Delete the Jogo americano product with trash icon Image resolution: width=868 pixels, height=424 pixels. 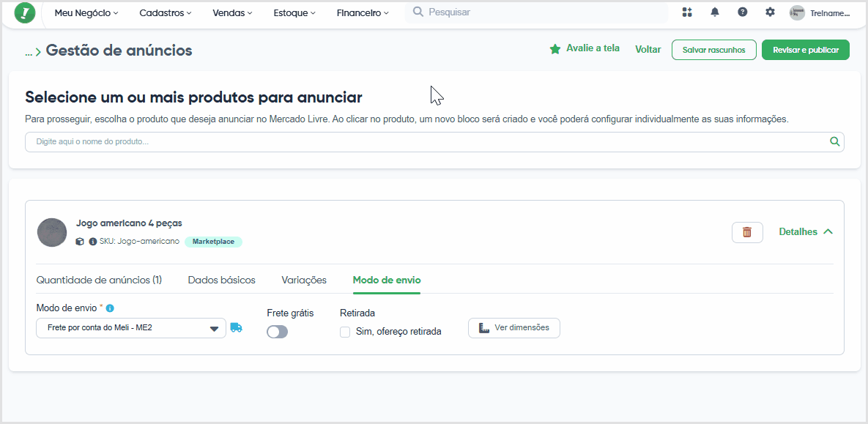tap(747, 232)
